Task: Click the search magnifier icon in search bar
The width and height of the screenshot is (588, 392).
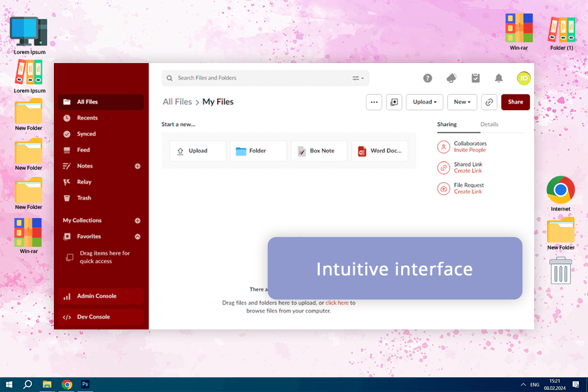Action: coord(170,78)
